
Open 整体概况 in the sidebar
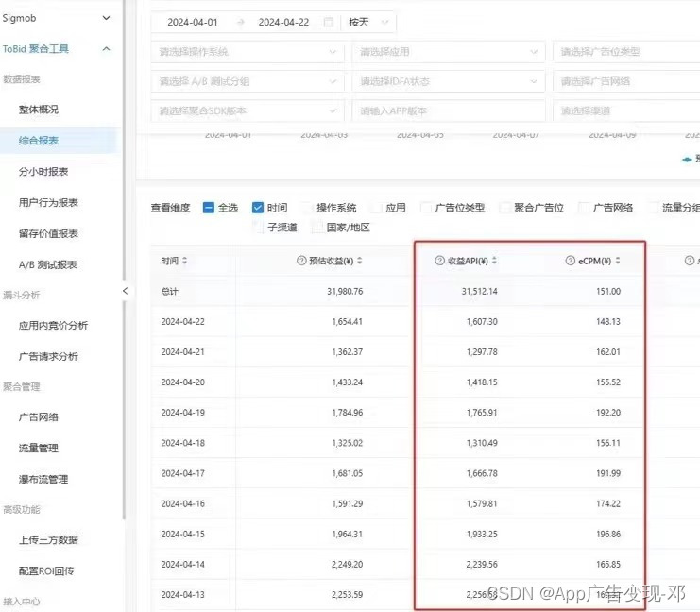pyautogui.click(x=39, y=110)
